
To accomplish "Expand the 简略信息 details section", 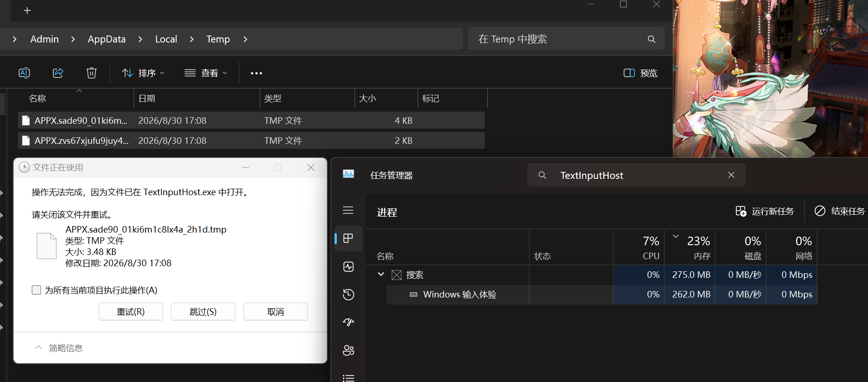I will (x=59, y=348).
